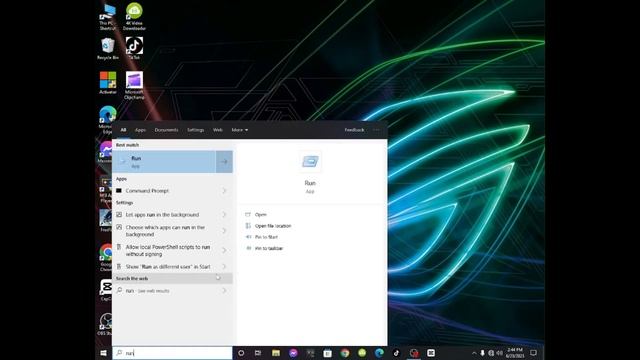The width and height of the screenshot is (640, 360).
Task: Click Run app icon in preview pane
Action: point(310,162)
